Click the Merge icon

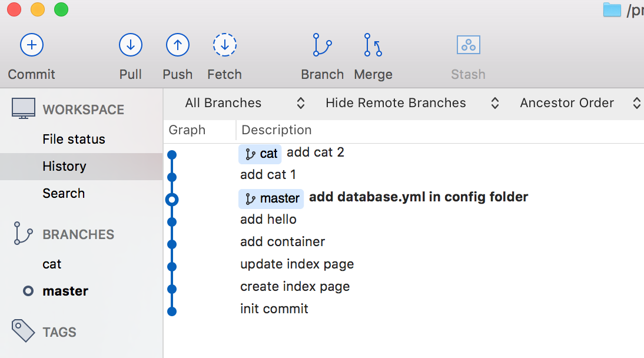coord(373,45)
